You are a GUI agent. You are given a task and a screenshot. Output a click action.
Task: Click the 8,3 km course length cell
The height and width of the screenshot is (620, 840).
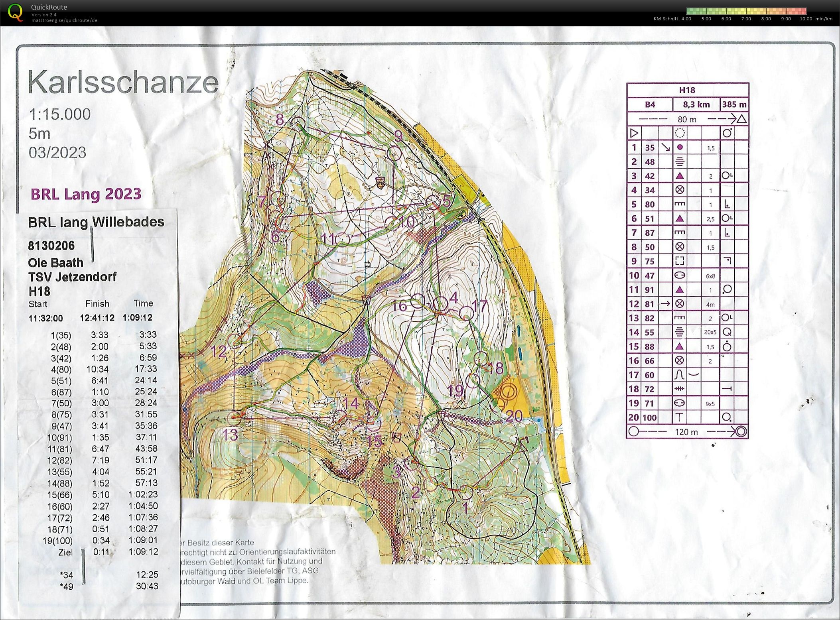696,104
